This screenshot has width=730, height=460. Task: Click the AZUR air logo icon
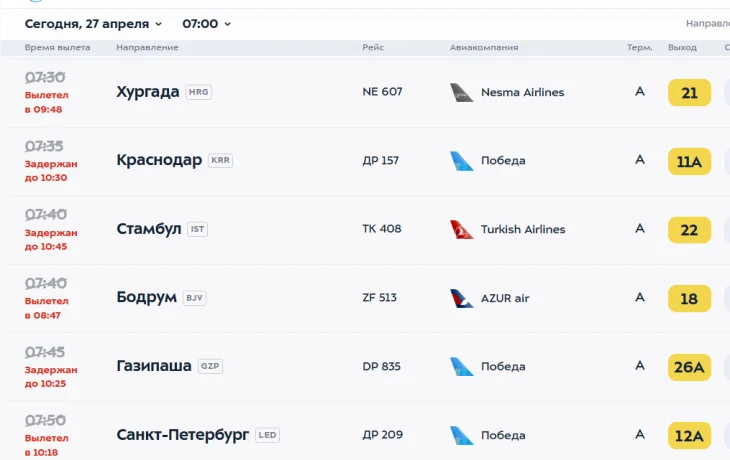tap(461, 298)
